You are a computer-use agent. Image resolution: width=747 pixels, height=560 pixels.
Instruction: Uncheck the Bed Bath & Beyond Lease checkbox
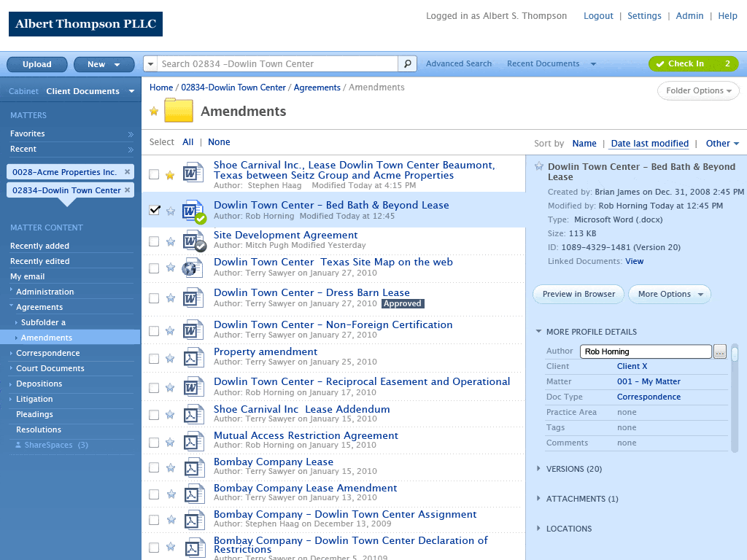[x=154, y=209]
